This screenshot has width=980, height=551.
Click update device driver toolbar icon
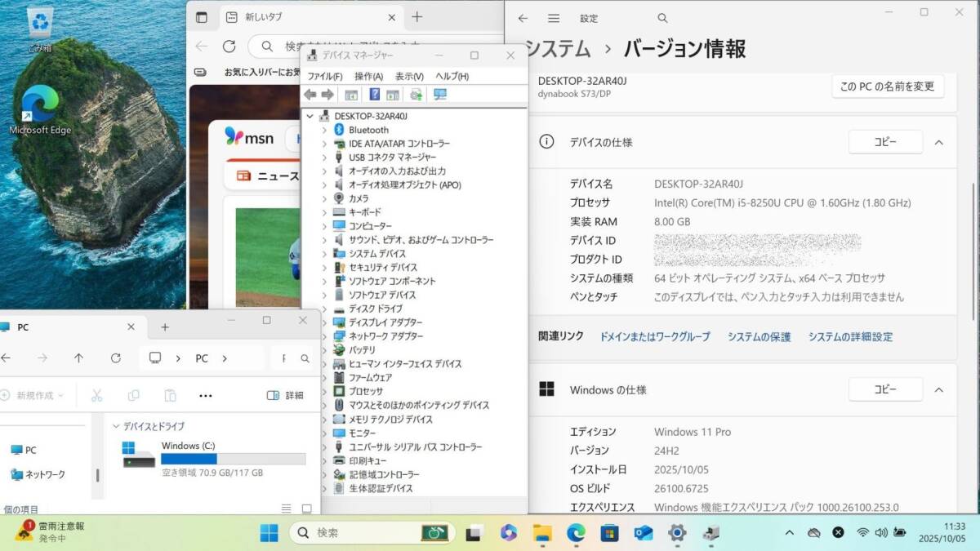(x=416, y=95)
